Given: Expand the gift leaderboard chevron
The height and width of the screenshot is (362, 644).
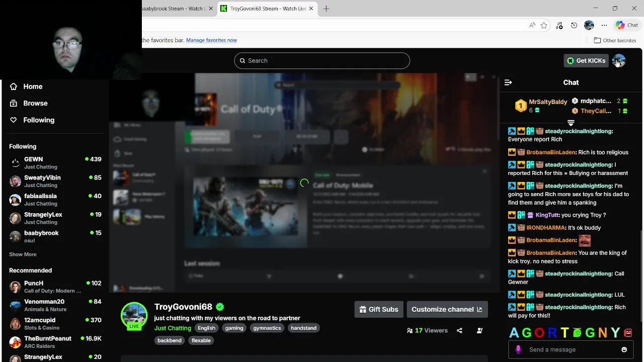Looking at the screenshot, I should (571, 123).
